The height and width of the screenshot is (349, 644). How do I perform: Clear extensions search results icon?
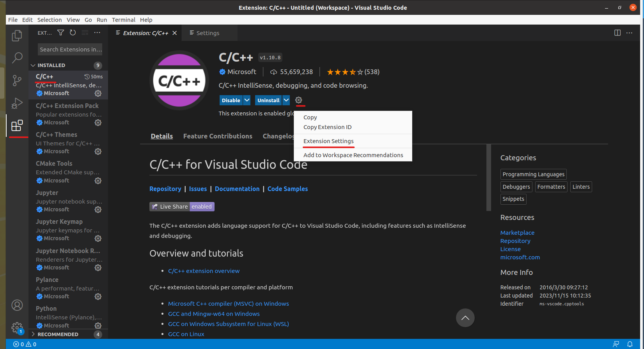[85, 33]
